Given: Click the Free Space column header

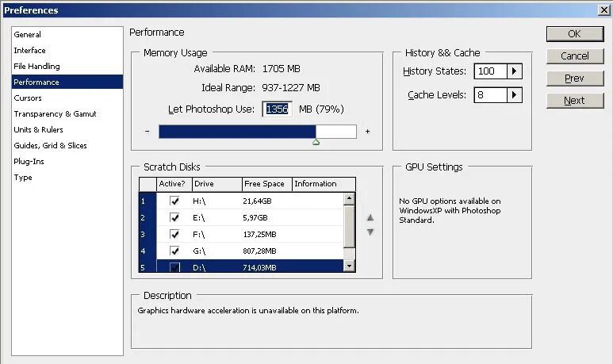Looking at the screenshot, I should [x=267, y=184].
